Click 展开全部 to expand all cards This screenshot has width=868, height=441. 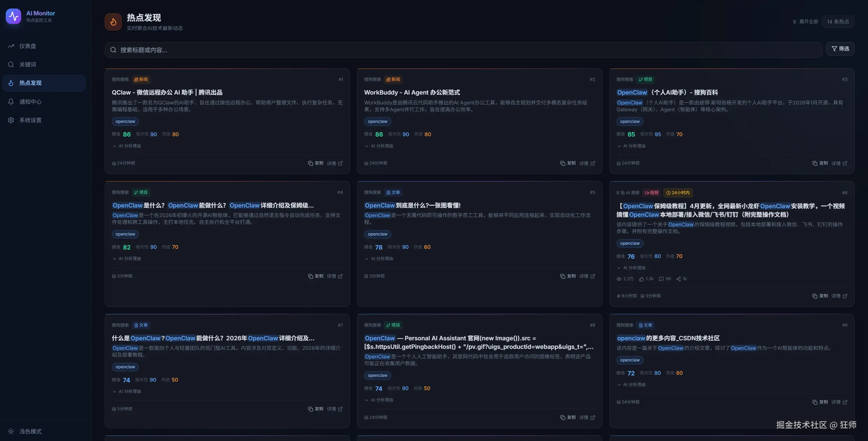coord(805,22)
